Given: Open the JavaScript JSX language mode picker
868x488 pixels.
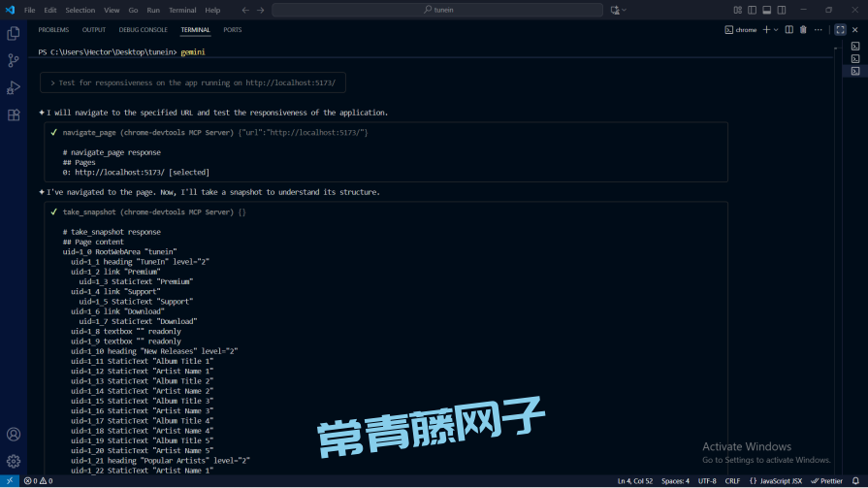Looking at the screenshot, I should [780, 481].
